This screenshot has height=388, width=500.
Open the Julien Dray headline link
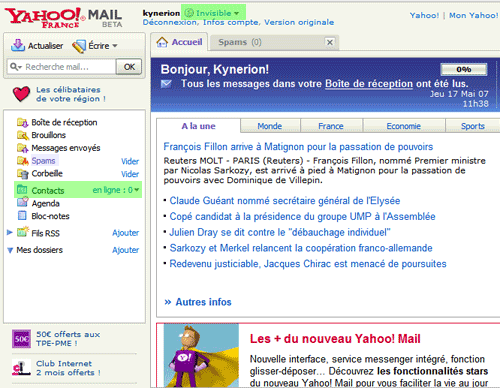280,232
